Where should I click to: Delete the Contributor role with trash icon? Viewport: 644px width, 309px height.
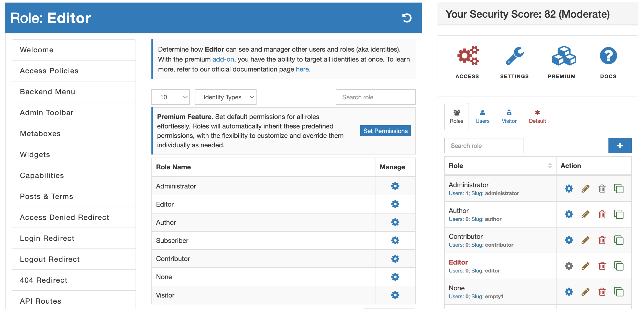tap(602, 240)
